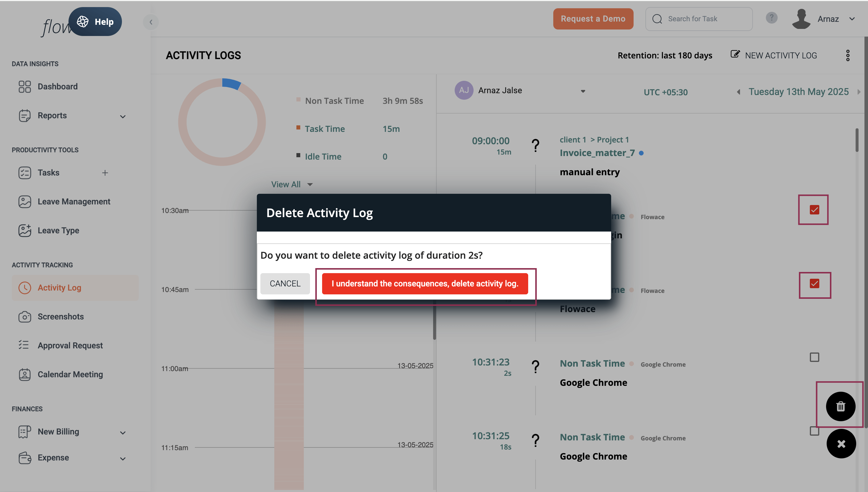Image resolution: width=868 pixels, height=492 pixels.
Task: Uncheck the second Flowace entry checkbox
Action: click(814, 283)
